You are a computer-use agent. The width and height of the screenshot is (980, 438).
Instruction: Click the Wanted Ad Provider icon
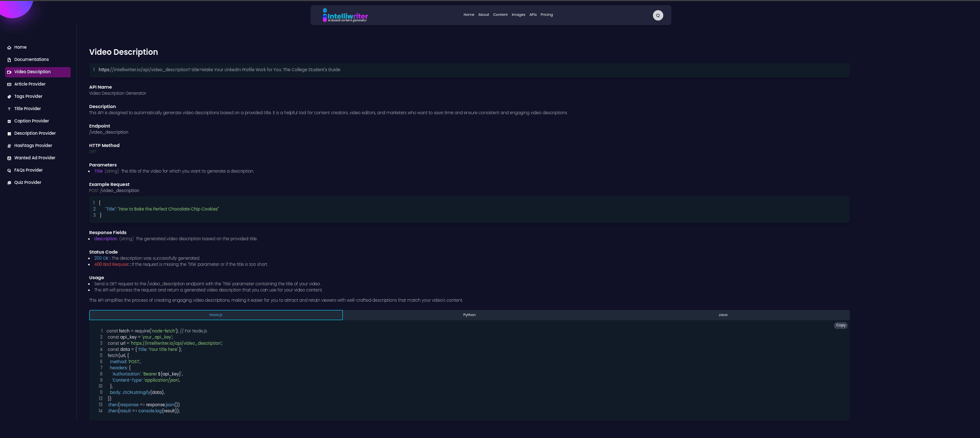pyautogui.click(x=9, y=158)
